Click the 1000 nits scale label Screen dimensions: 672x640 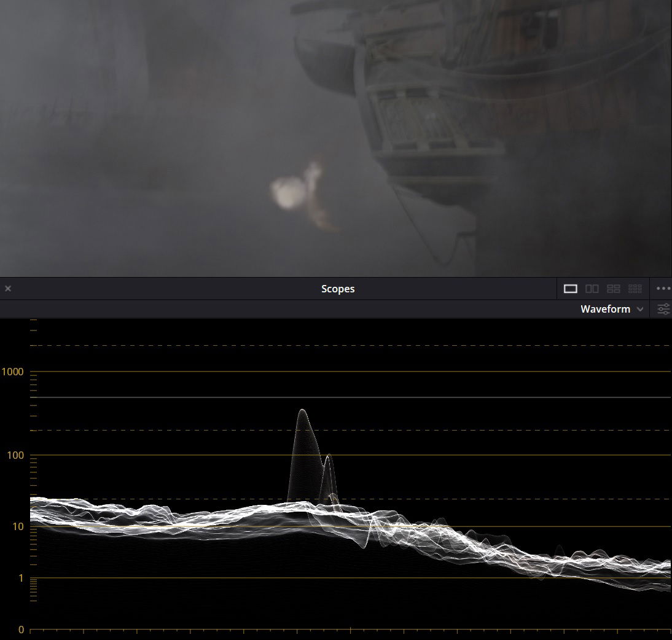click(x=12, y=372)
